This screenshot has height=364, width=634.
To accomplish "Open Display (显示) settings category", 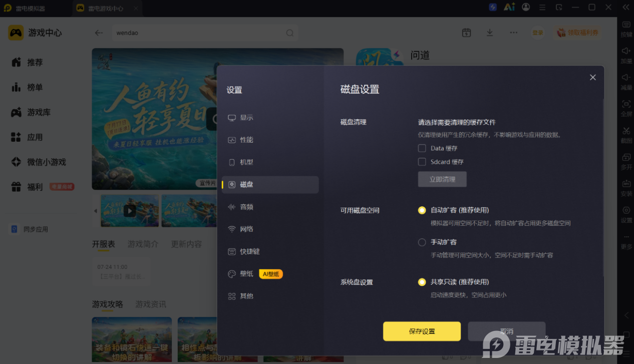I will 270,118.
